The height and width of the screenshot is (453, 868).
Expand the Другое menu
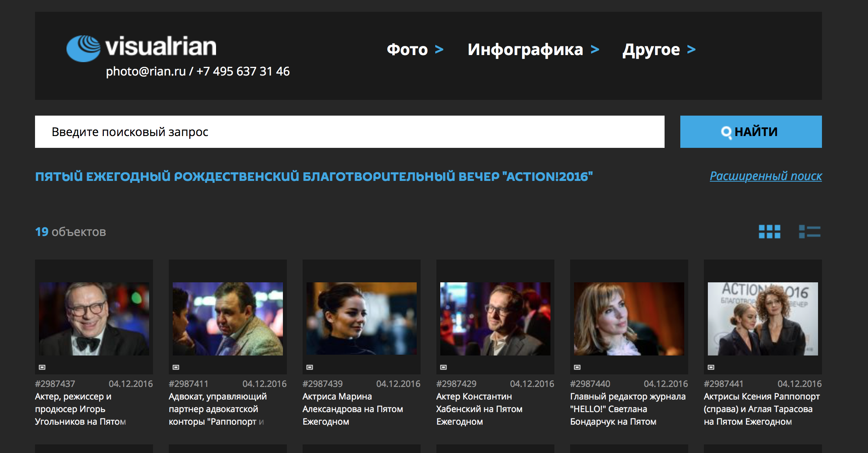click(x=659, y=50)
